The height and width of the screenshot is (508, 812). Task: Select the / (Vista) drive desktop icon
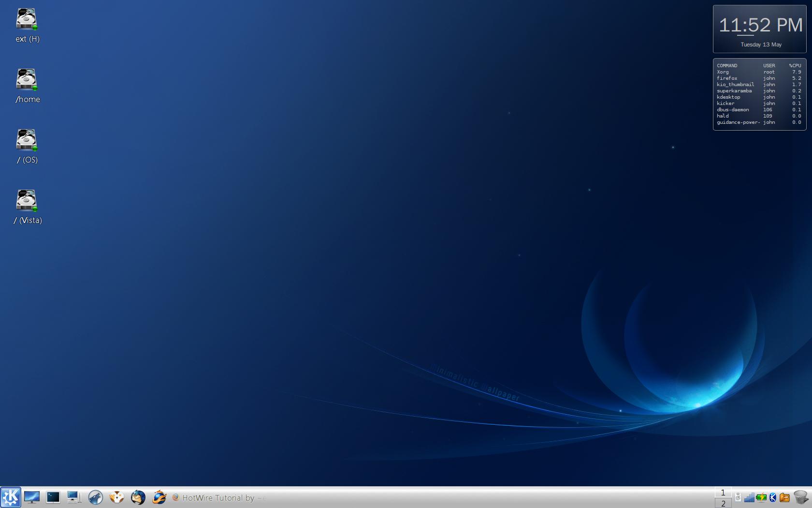[27, 207]
